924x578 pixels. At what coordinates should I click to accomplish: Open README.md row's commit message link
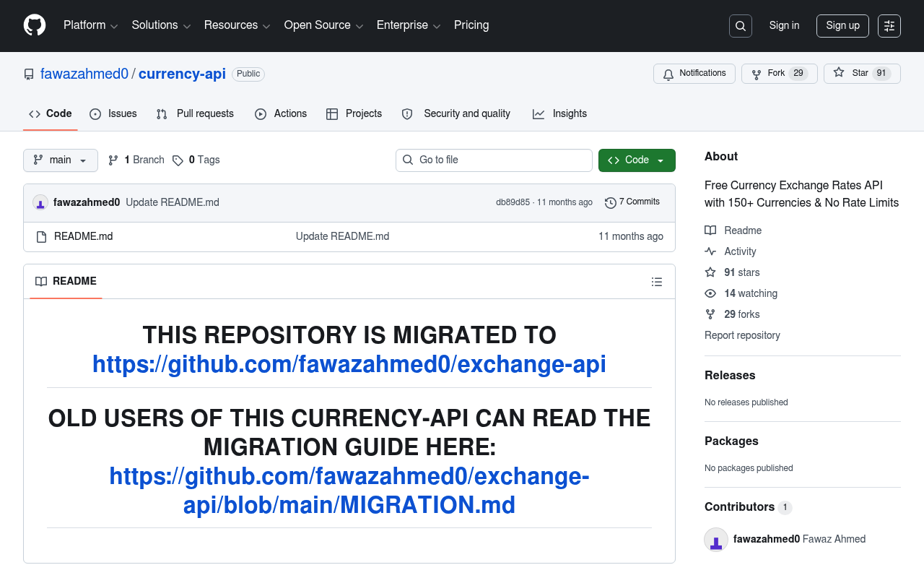(342, 236)
